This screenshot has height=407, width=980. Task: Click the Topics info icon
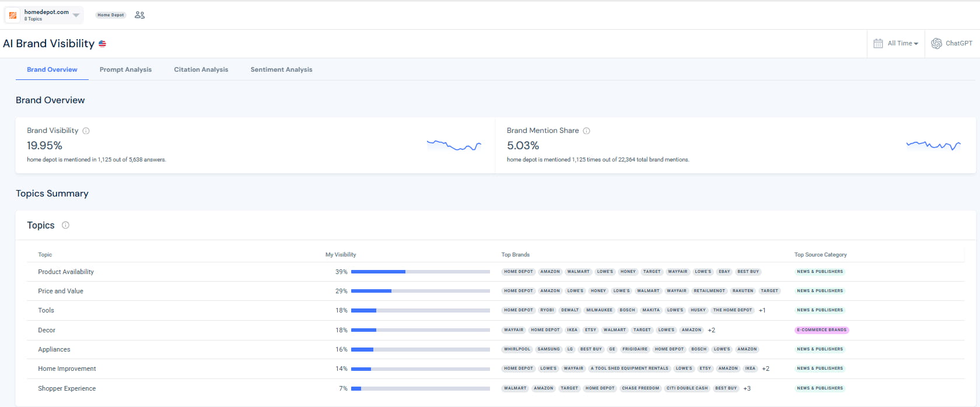click(66, 225)
